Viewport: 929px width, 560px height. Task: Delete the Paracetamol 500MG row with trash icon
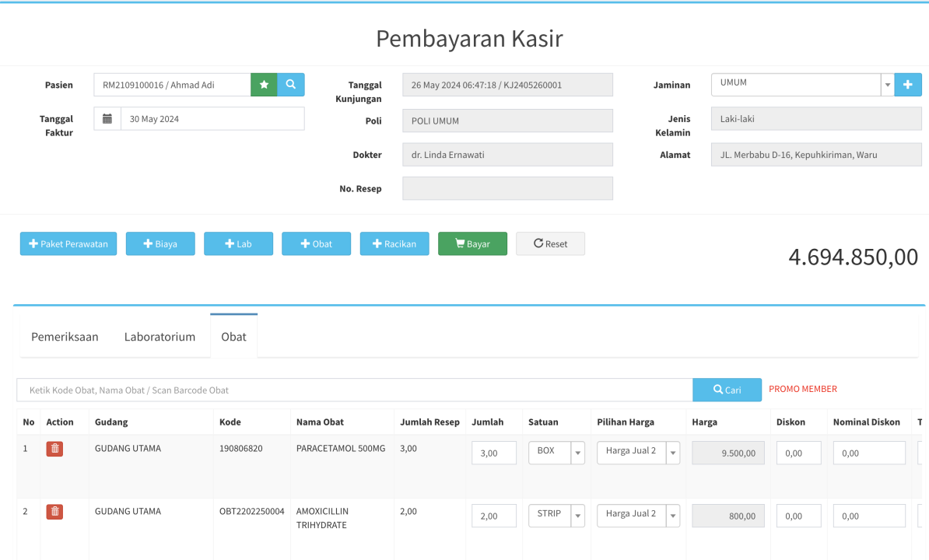coord(54,449)
